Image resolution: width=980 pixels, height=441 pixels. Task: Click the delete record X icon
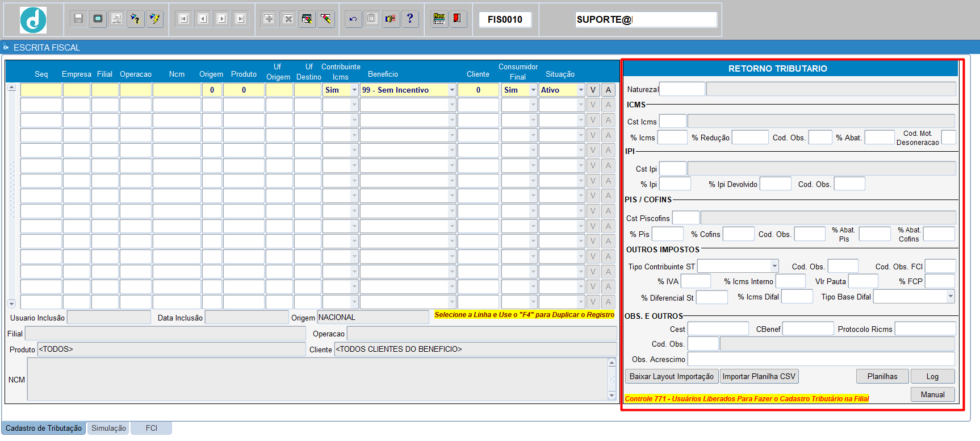tap(288, 19)
